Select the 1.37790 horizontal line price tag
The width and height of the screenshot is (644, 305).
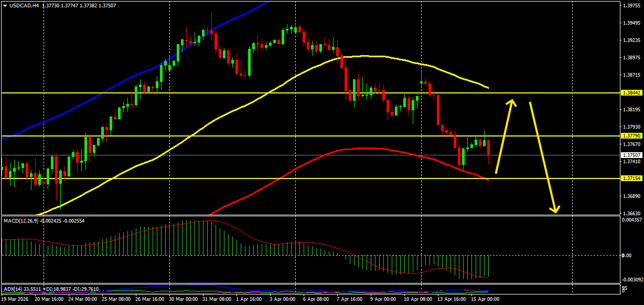tap(631, 136)
